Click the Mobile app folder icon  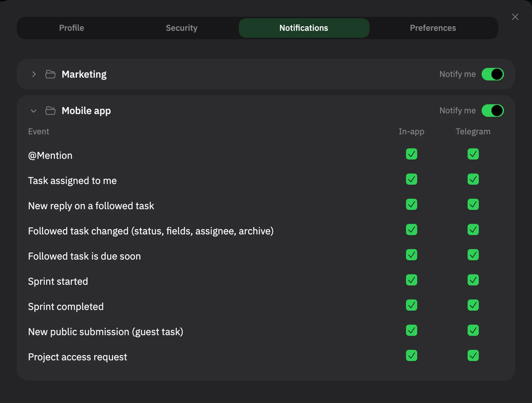[50, 111]
